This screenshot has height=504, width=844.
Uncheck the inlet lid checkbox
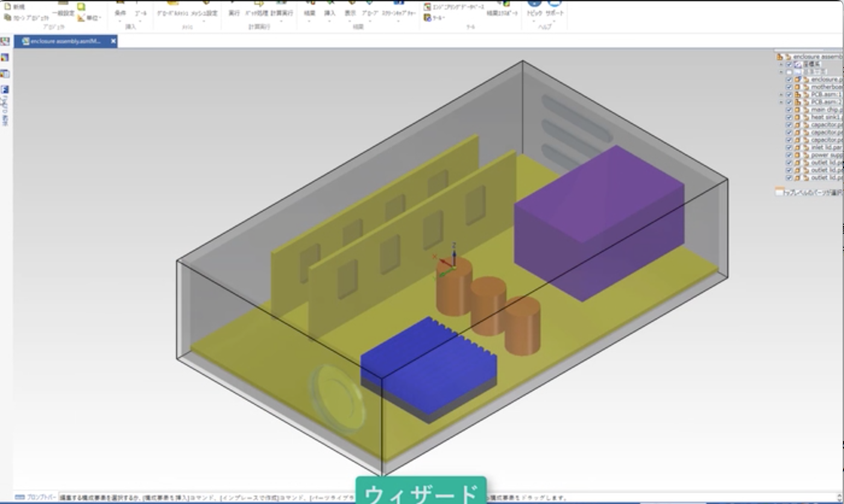tap(789, 147)
